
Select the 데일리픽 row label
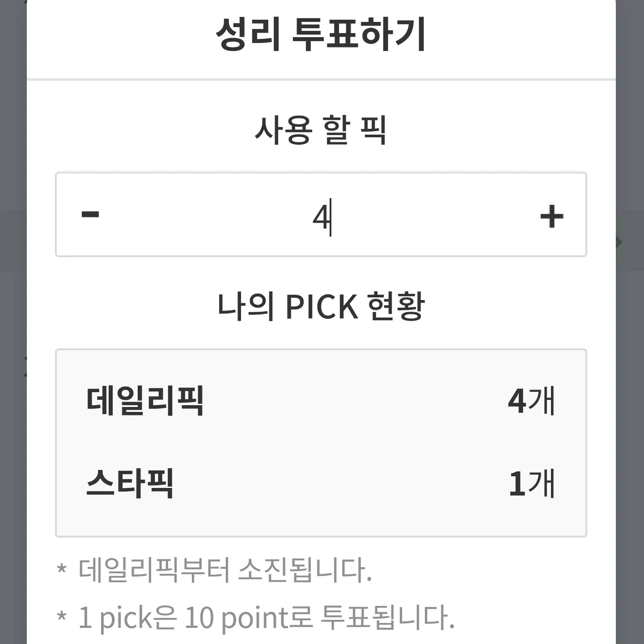tap(145, 401)
